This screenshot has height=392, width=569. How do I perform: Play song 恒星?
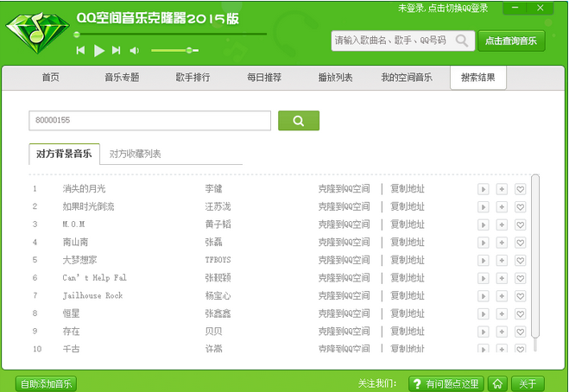[483, 313]
